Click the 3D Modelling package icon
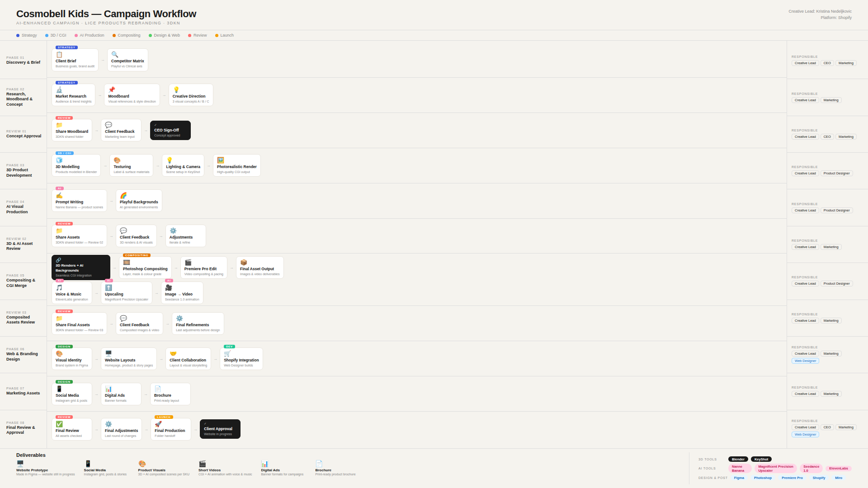This screenshot has height=488, width=868. point(59,160)
